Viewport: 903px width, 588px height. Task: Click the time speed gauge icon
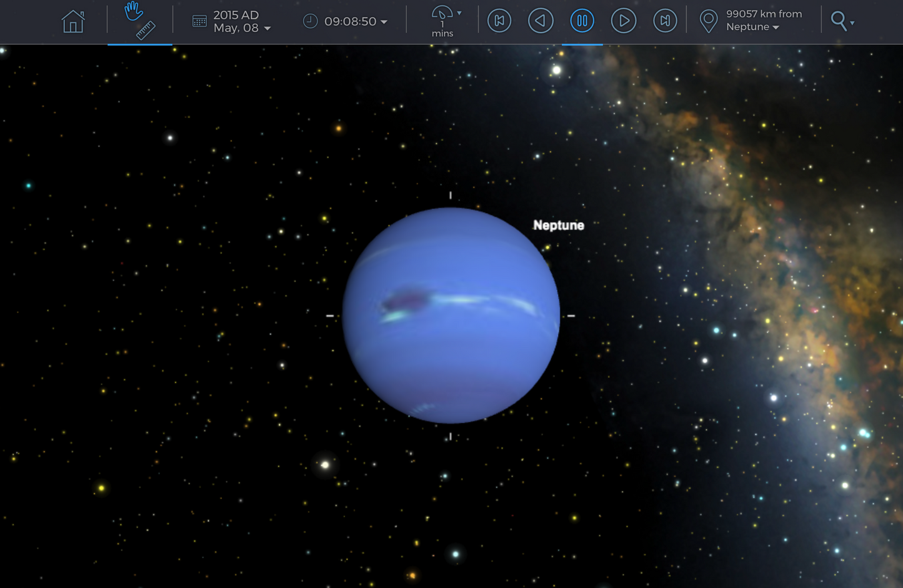(x=442, y=14)
